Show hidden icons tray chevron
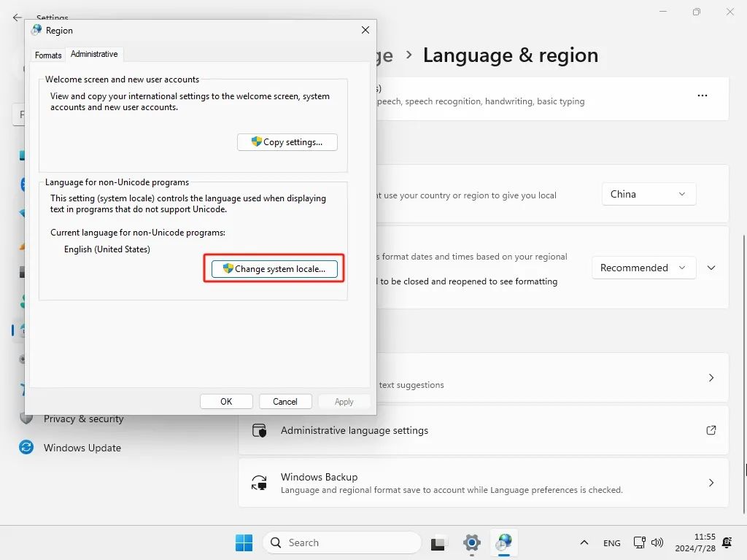Screen dimensions: 747x560 (x=584, y=542)
